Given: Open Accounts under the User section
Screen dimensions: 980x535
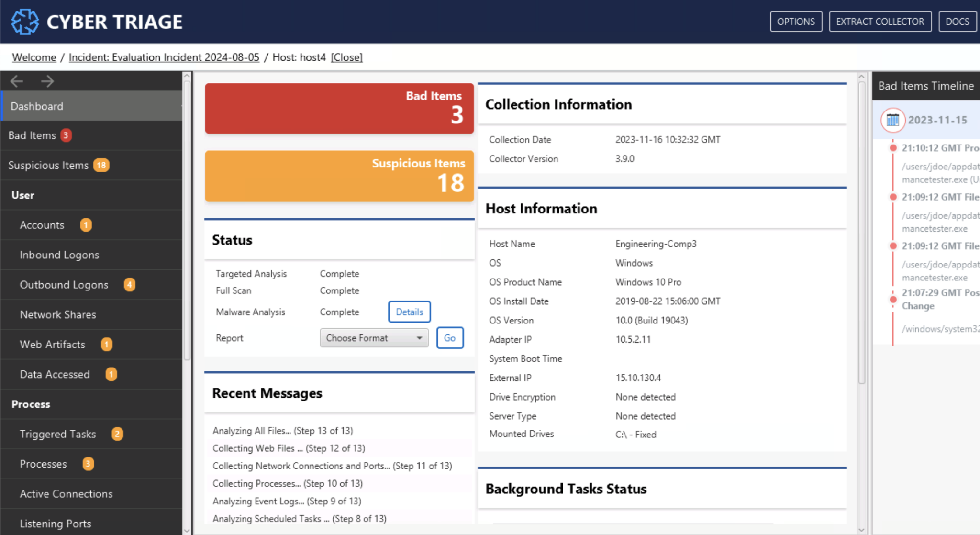Looking at the screenshot, I should click(42, 225).
